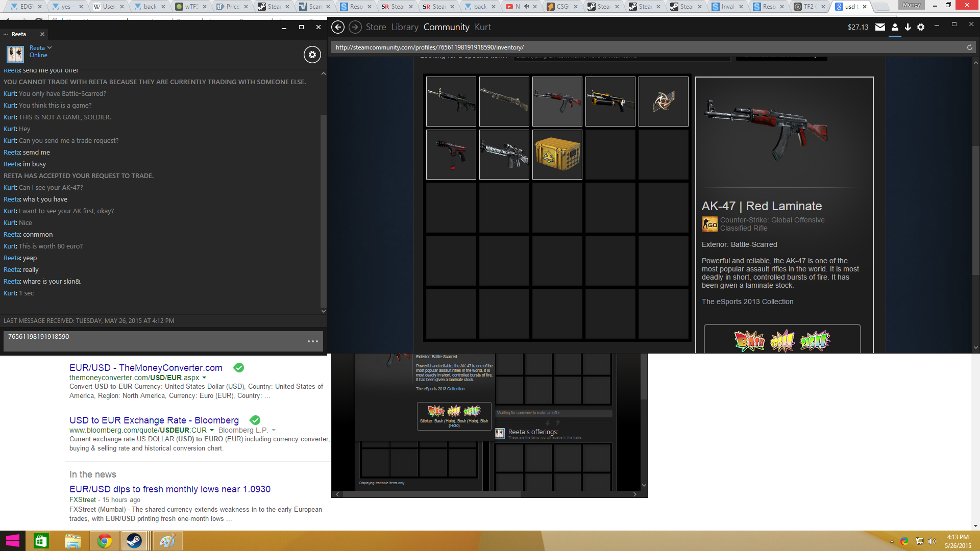Viewport: 980px width, 551px height.
Task: Click the Steam forward navigation arrow
Action: coord(355,27)
